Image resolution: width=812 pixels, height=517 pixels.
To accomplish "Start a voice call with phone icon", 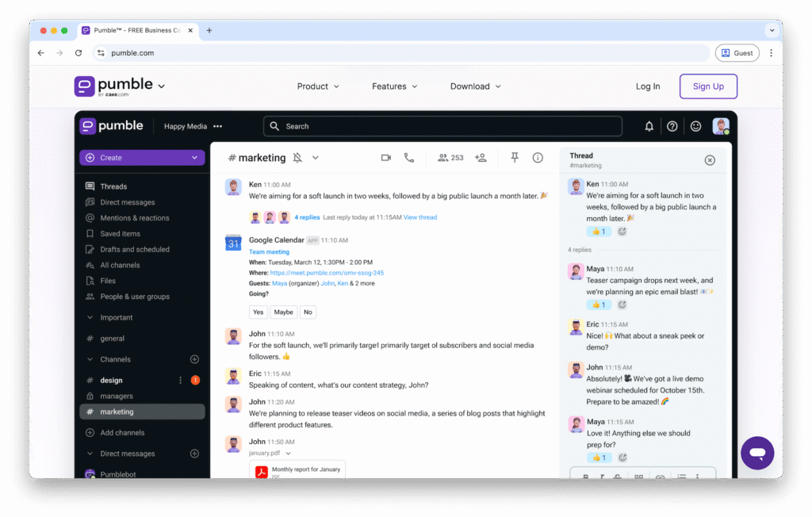I will click(409, 158).
